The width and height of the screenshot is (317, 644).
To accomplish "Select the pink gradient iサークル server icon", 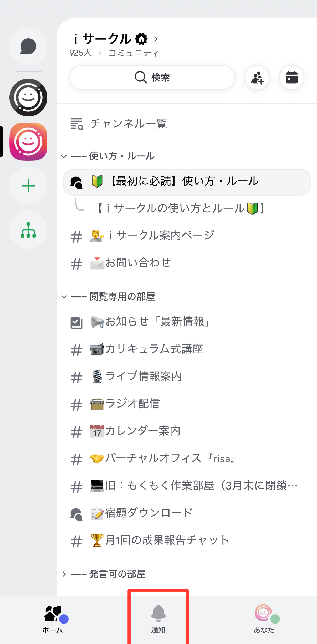I will [28, 142].
